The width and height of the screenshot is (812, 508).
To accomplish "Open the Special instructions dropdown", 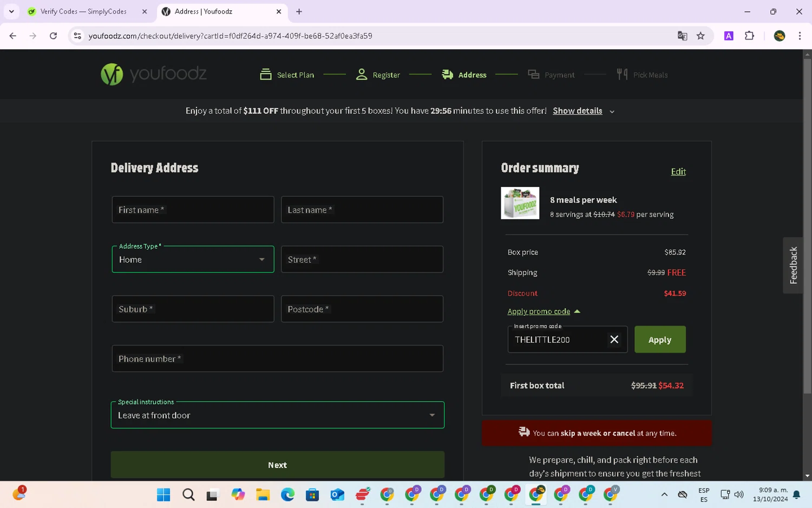I will point(277,415).
